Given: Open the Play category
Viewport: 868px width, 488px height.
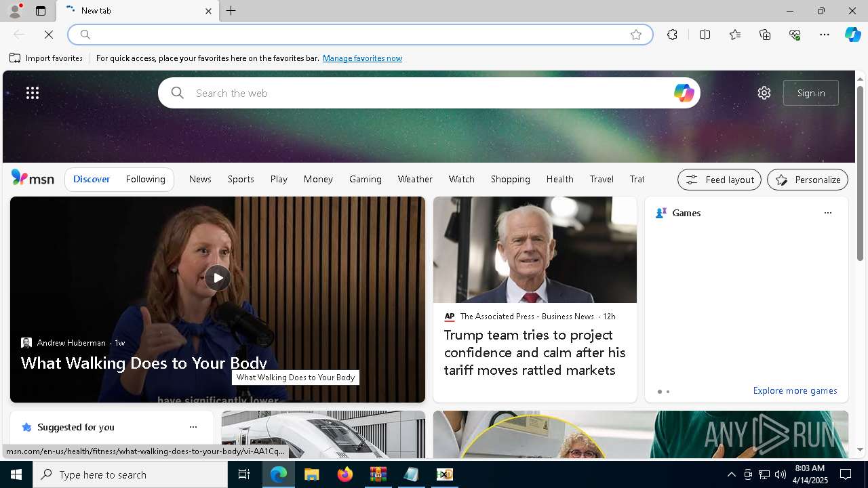Looking at the screenshot, I should 279,179.
